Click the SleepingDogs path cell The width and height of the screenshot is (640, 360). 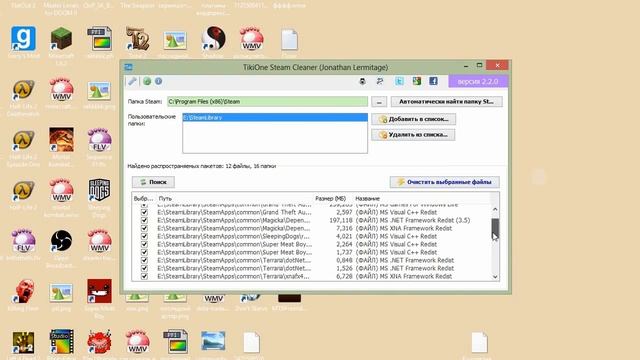click(x=233, y=236)
